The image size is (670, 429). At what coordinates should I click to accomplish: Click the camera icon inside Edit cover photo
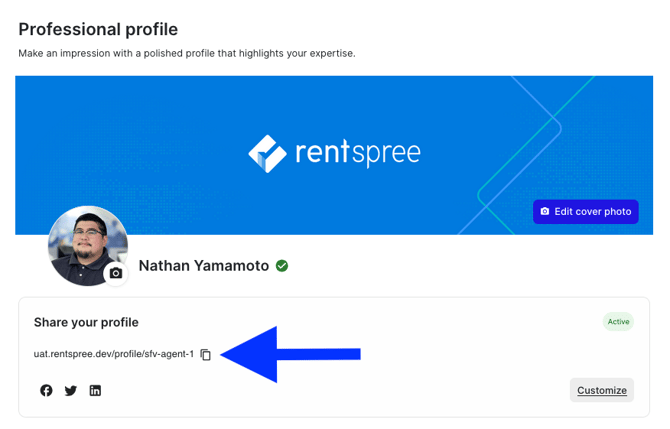click(x=545, y=212)
